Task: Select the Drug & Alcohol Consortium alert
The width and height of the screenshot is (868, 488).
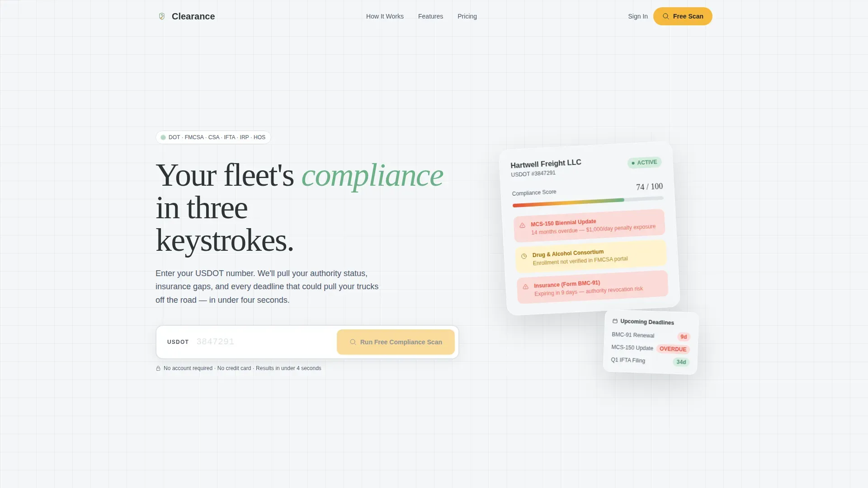Action: pyautogui.click(x=591, y=256)
